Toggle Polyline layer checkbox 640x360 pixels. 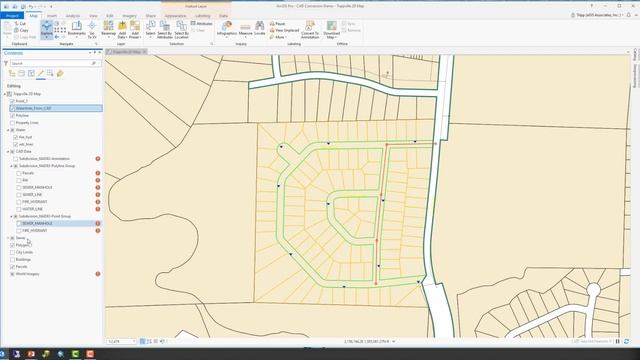pos(12,116)
